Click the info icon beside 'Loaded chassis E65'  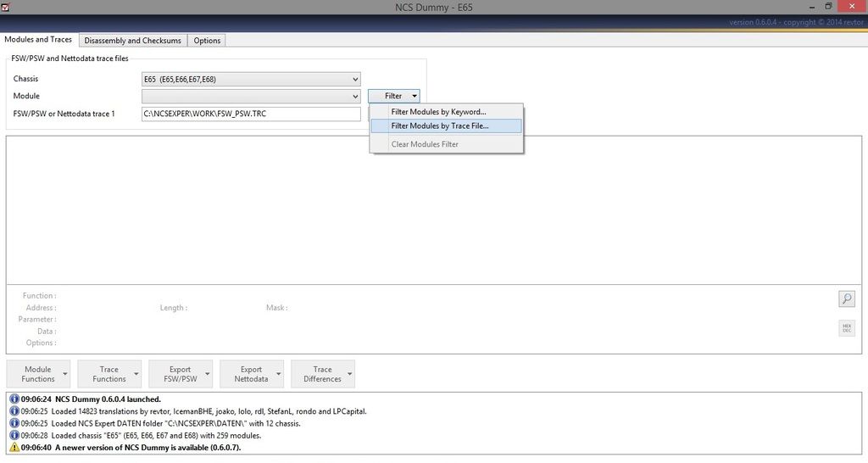click(14, 435)
